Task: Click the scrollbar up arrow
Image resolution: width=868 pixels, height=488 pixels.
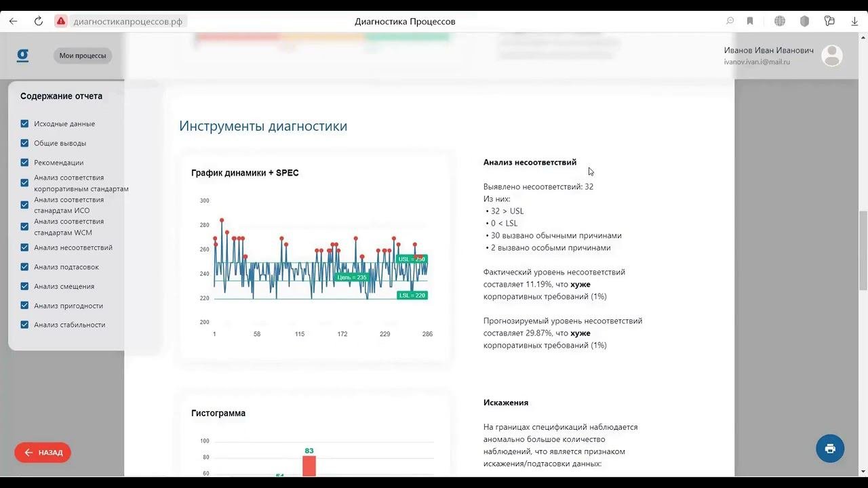Action: 863,36
